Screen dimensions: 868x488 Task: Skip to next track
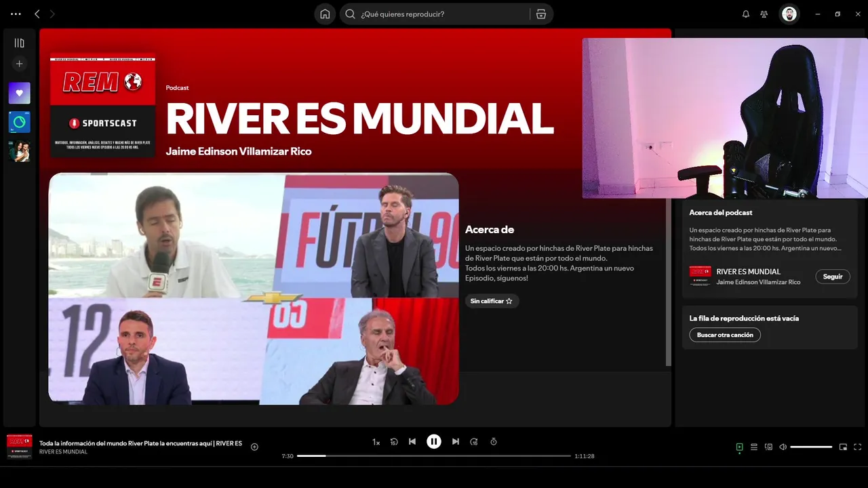pyautogui.click(x=456, y=442)
